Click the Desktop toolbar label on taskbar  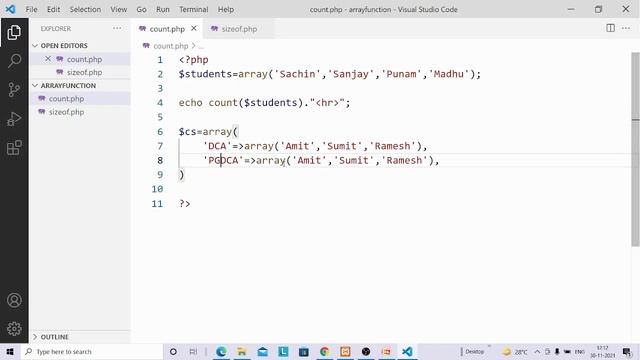point(474,351)
